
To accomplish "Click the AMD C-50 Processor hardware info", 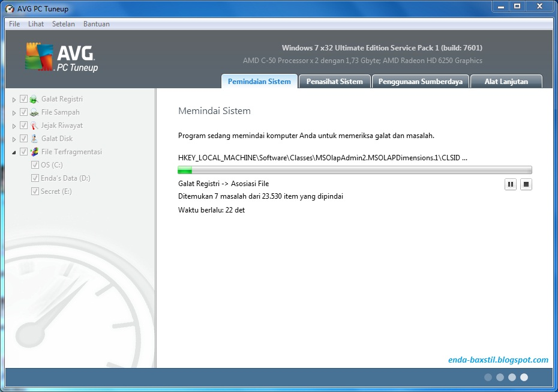I will [362, 61].
